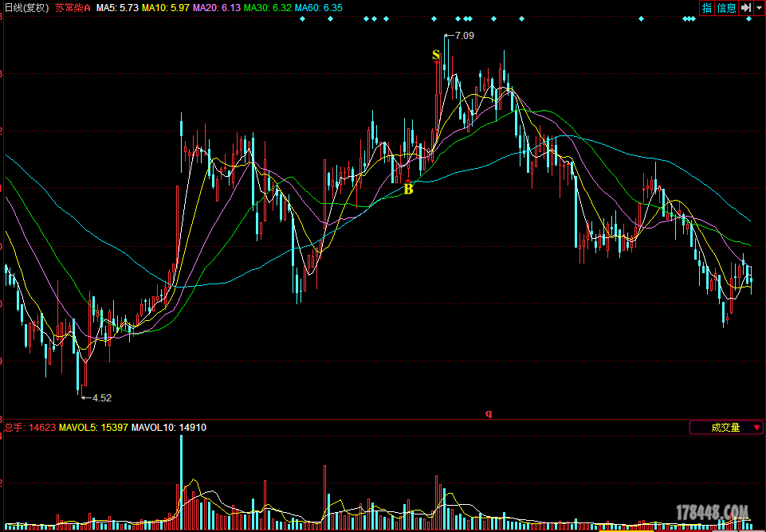This screenshot has width=766, height=532.
Task: Click the MA10: 5.97 label
Action: click(166, 8)
